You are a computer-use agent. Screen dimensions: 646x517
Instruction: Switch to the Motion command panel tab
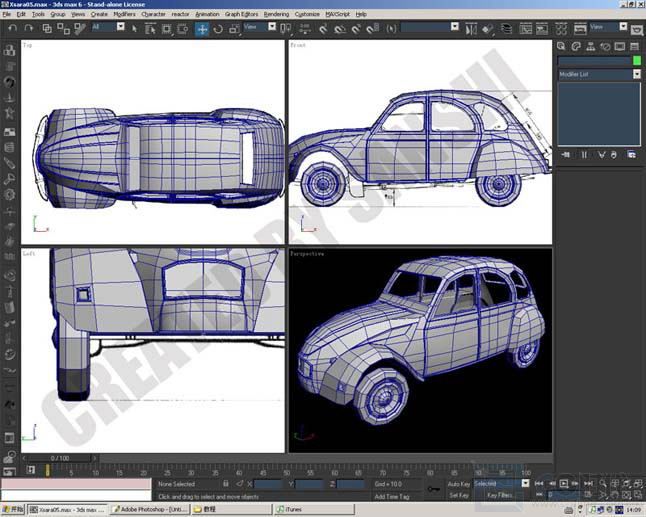[x=605, y=46]
